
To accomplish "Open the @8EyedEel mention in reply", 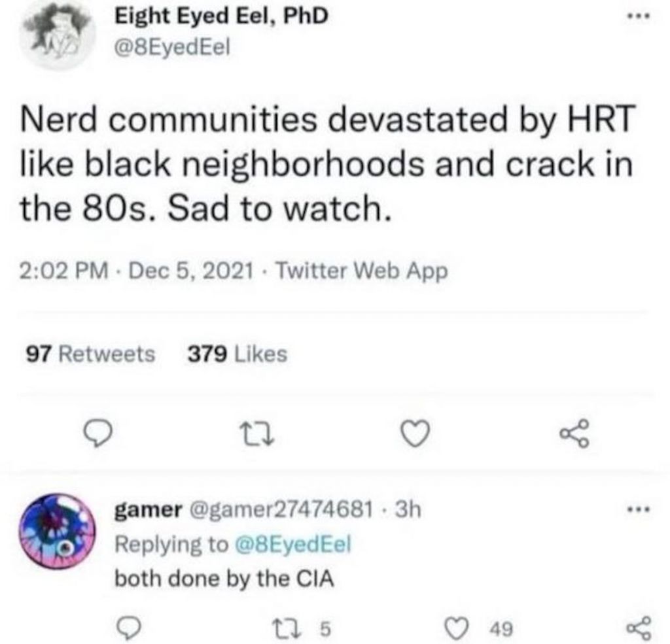I will (294, 544).
